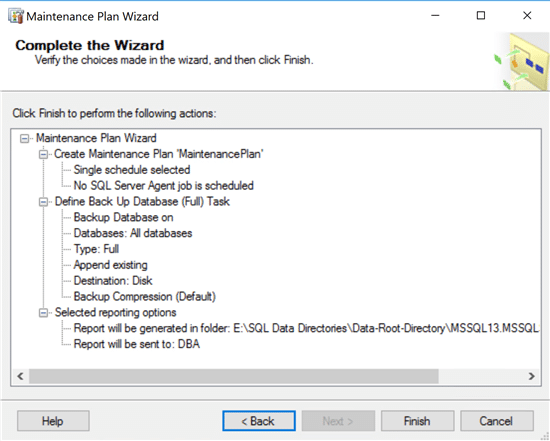This screenshot has width=550, height=441.
Task: Click the horizontal scrollbar left arrow
Action: [20, 376]
